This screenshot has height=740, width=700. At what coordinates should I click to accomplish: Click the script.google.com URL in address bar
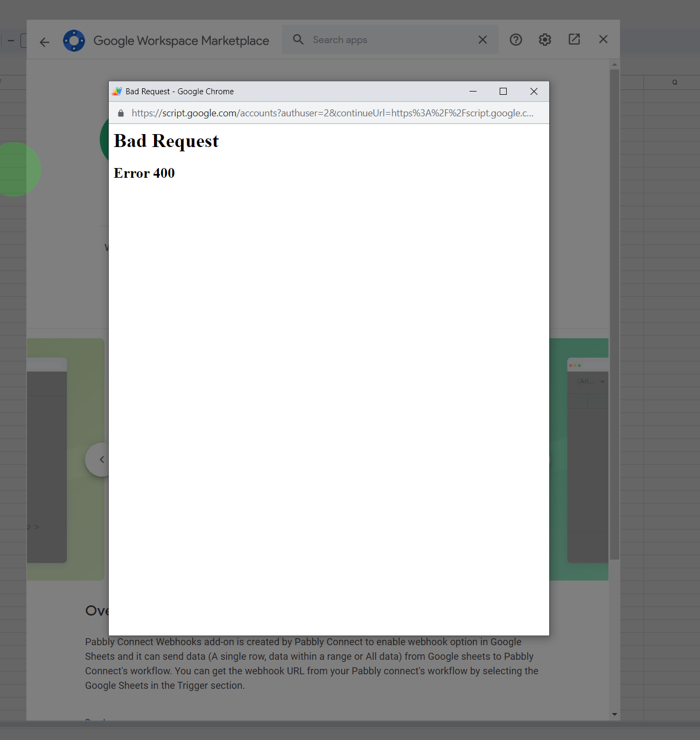[332, 113]
